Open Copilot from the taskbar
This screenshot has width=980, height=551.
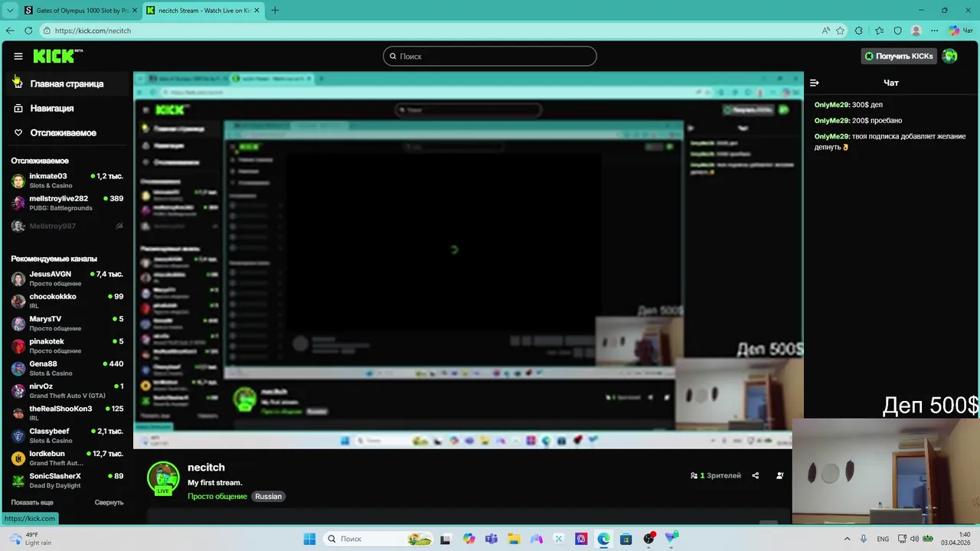pos(469,539)
